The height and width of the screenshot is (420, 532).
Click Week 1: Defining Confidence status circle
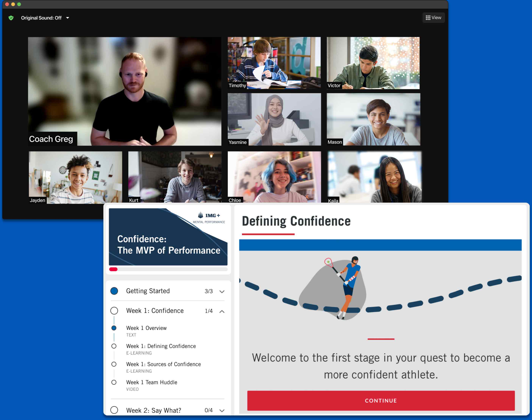[x=114, y=346]
